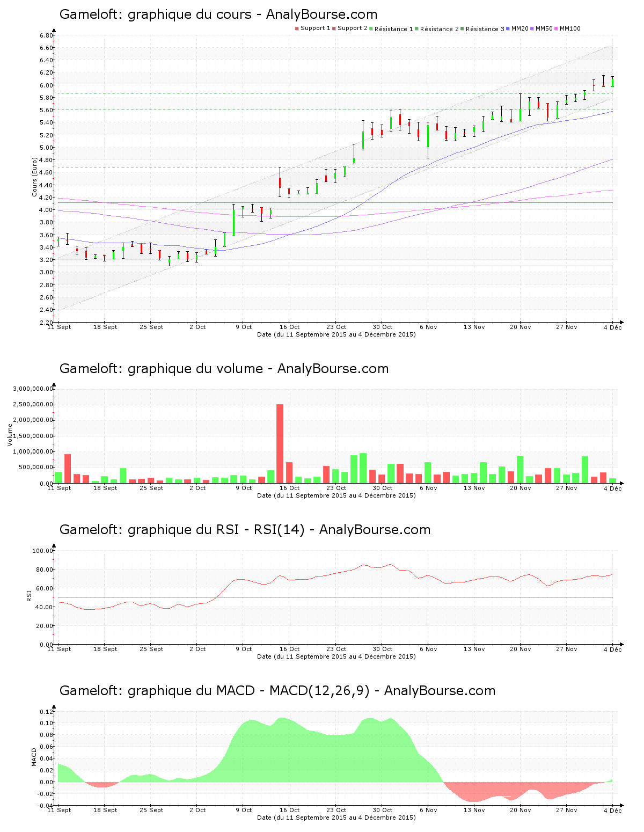Click the MM50 purple legend swatch
Viewport: 644px width, 832px height.
click(532, 28)
